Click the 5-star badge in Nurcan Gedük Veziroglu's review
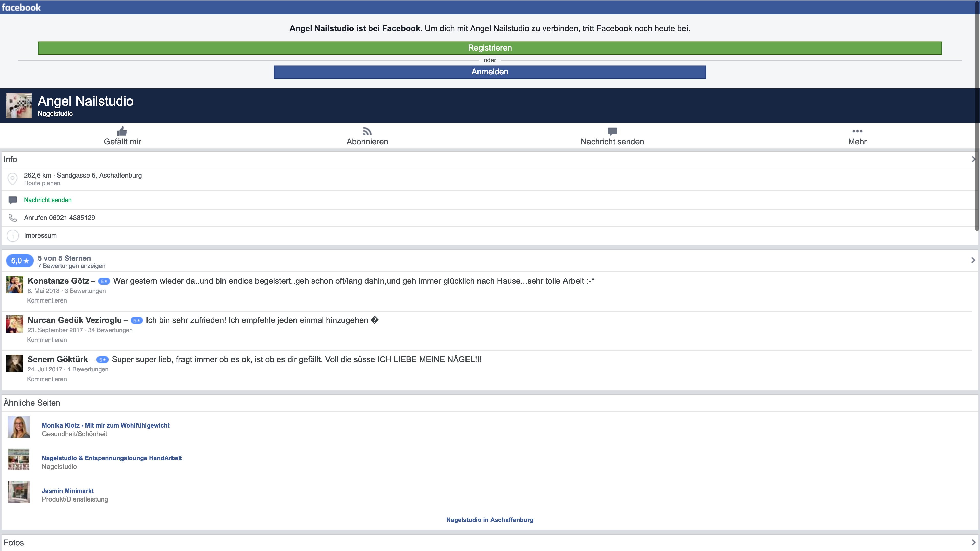 (137, 321)
